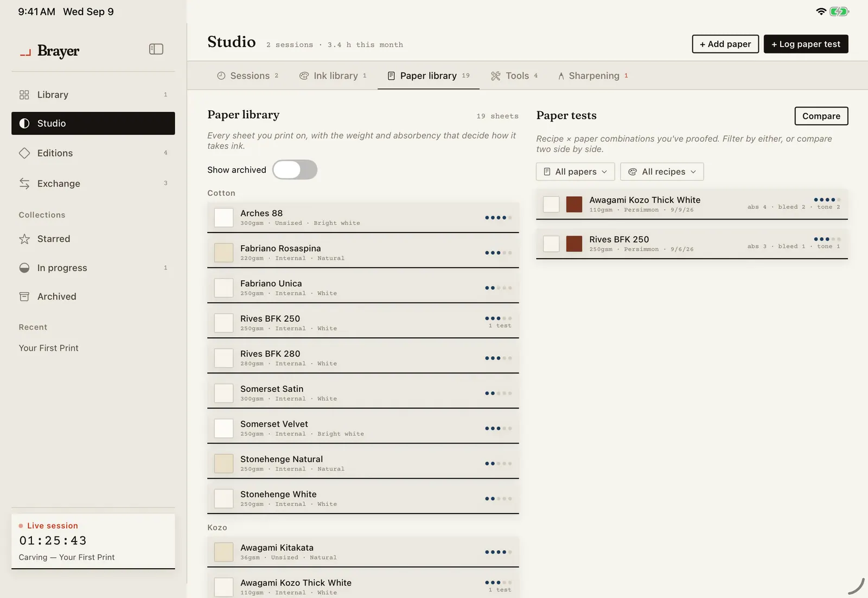This screenshot has width=868, height=598.
Task: Click the Library grid icon
Action: pyautogui.click(x=24, y=95)
